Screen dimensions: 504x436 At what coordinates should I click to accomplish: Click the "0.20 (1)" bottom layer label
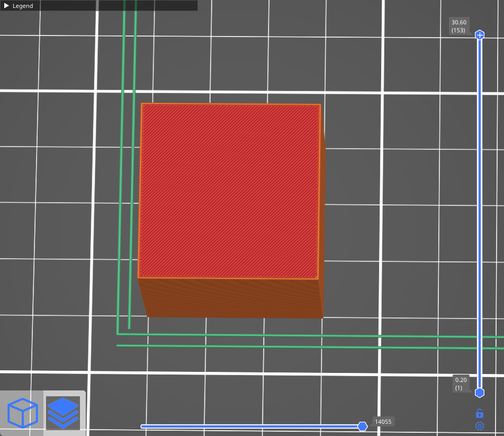[x=460, y=384]
